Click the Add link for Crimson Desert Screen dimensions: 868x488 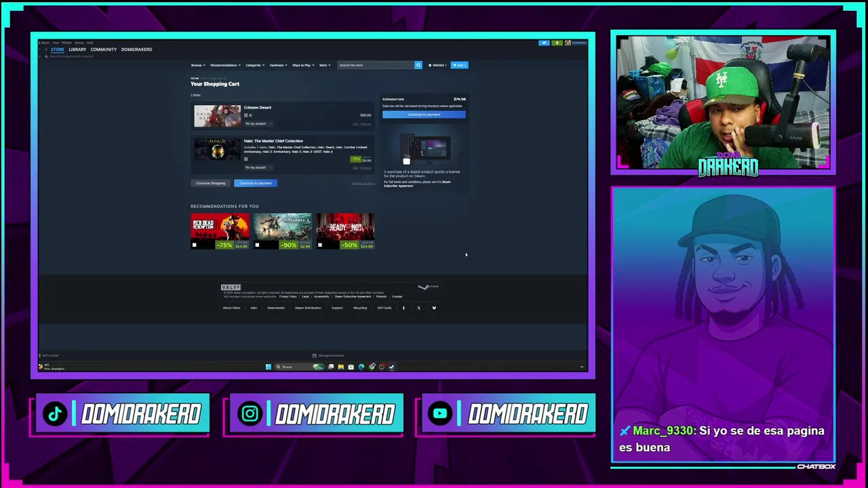(355, 124)
